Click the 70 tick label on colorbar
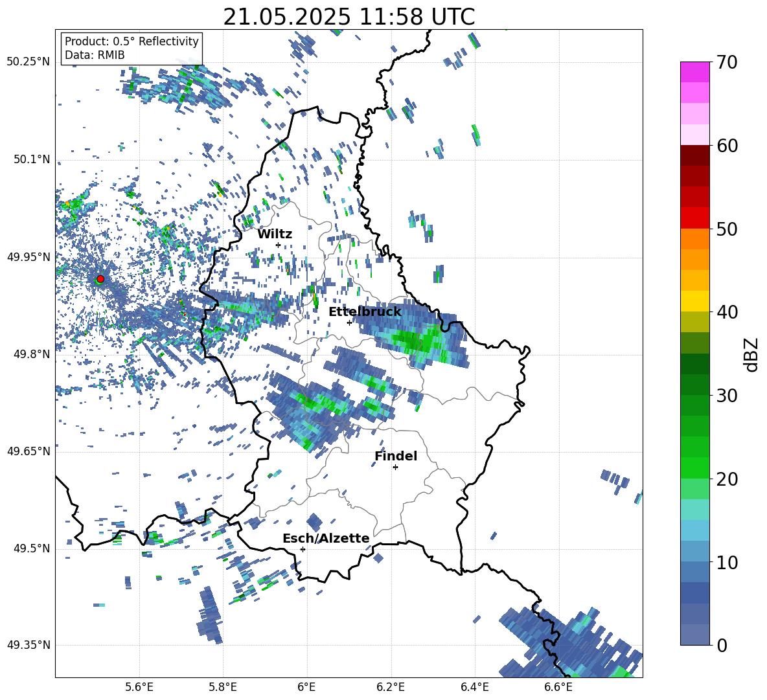The width and height of the screenshot is (767, 700). (727, 62)
